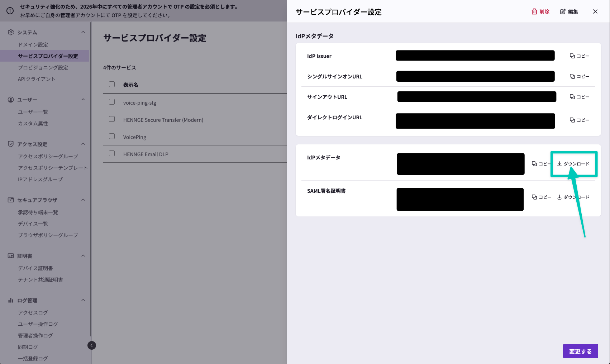
Task: Close the サービスプロバイダー設定 panel
Action: 595,11
